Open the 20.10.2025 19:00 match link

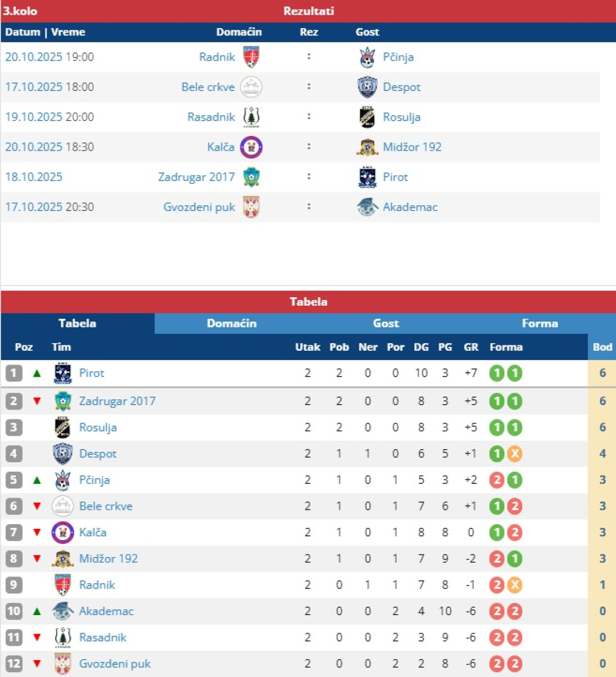(x=50, y=57)
